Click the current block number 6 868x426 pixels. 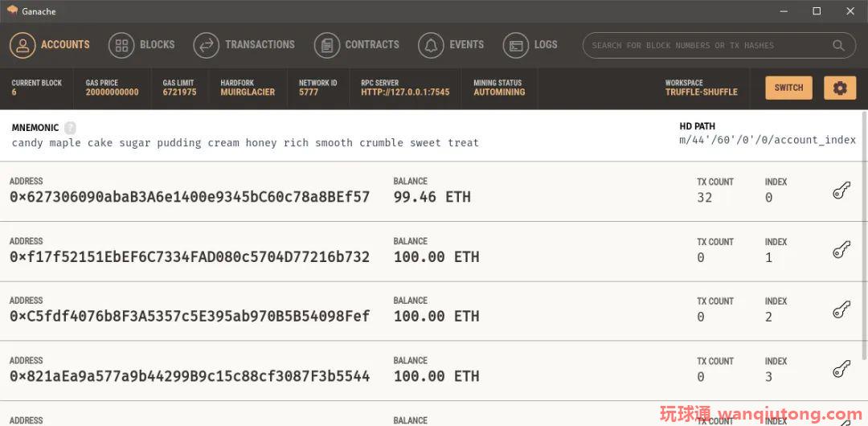click(x=14, y=92)
